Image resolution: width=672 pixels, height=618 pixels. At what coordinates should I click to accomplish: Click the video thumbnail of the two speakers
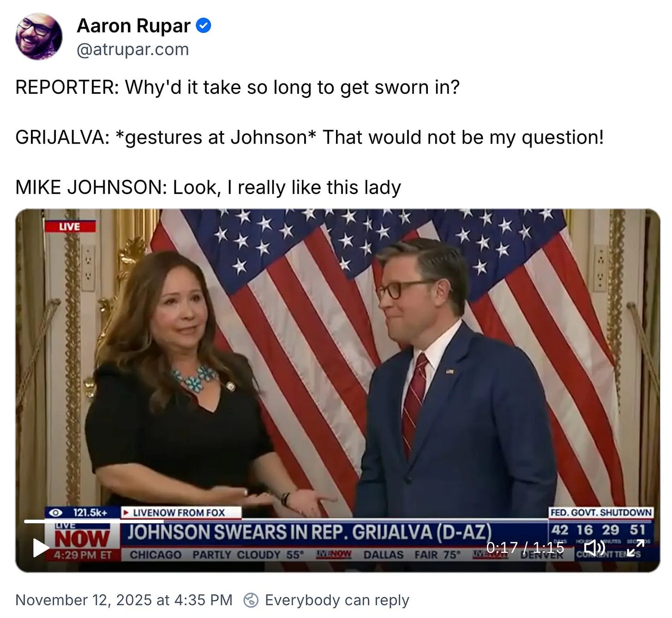coord(338,365)
